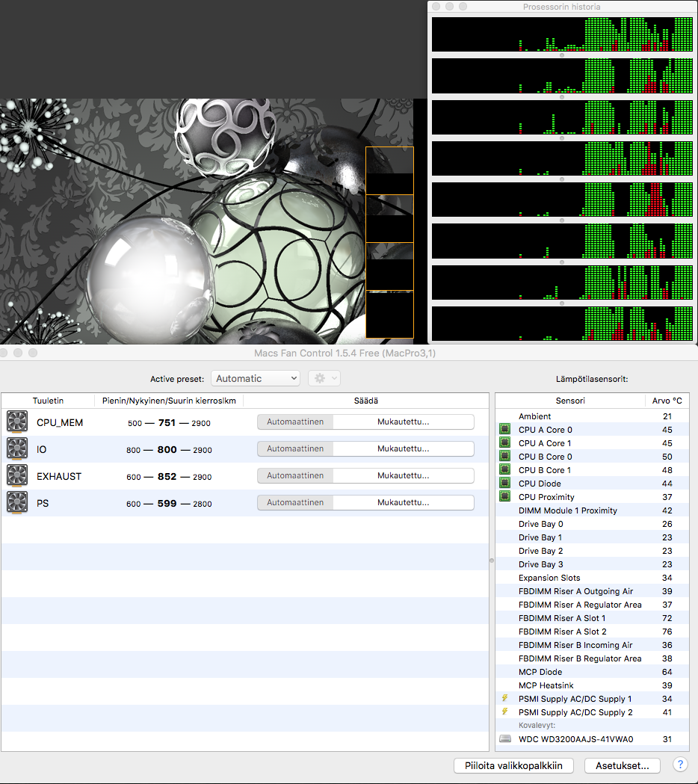Click the CPU_MEM fan icon

coord(17,422)
